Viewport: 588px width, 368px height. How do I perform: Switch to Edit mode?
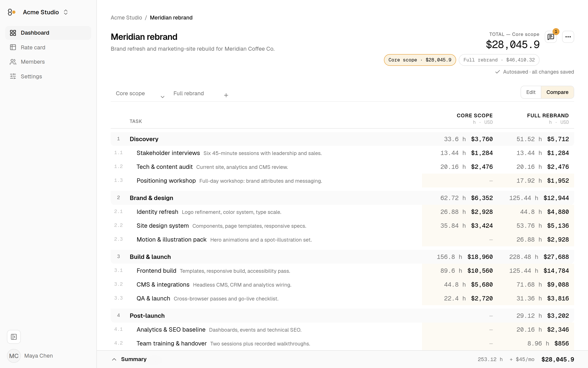pos(531,92)
